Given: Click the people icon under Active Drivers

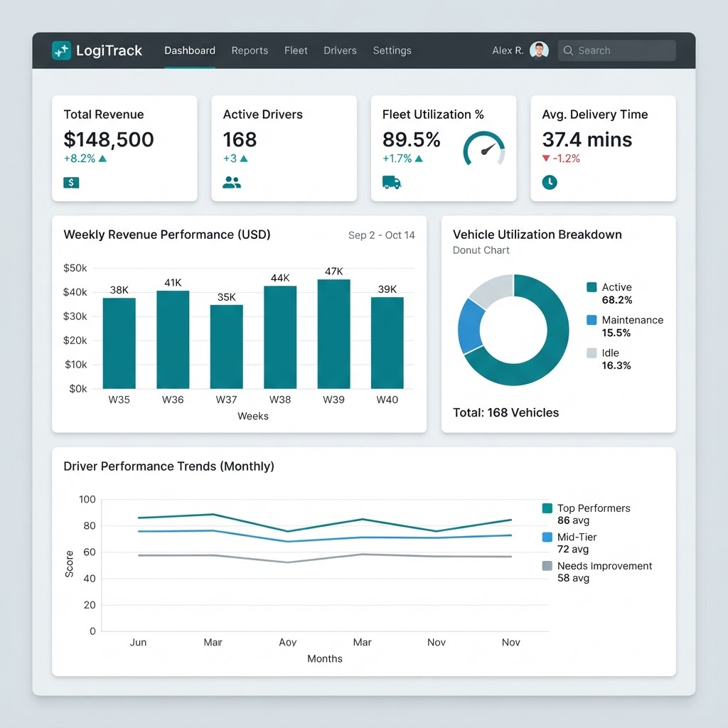Looking at the screenshot, I should [x=231, y=183].
